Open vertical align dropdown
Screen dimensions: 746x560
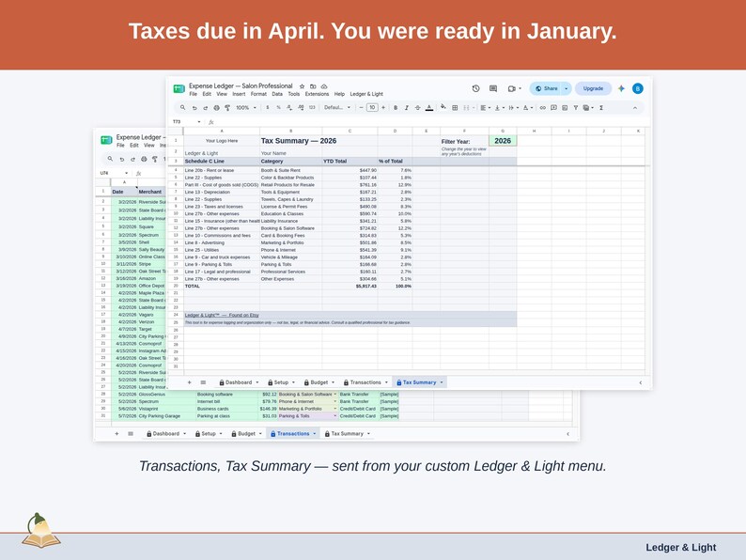(500, 107)
